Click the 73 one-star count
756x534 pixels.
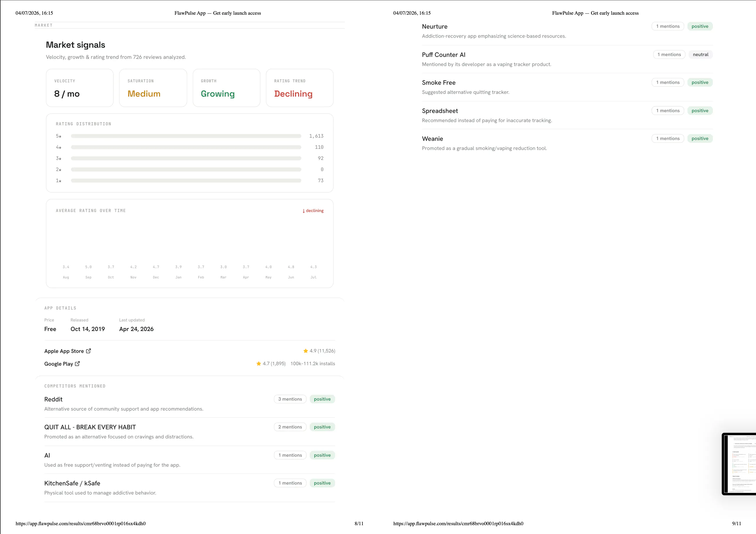tap(321, 181)
